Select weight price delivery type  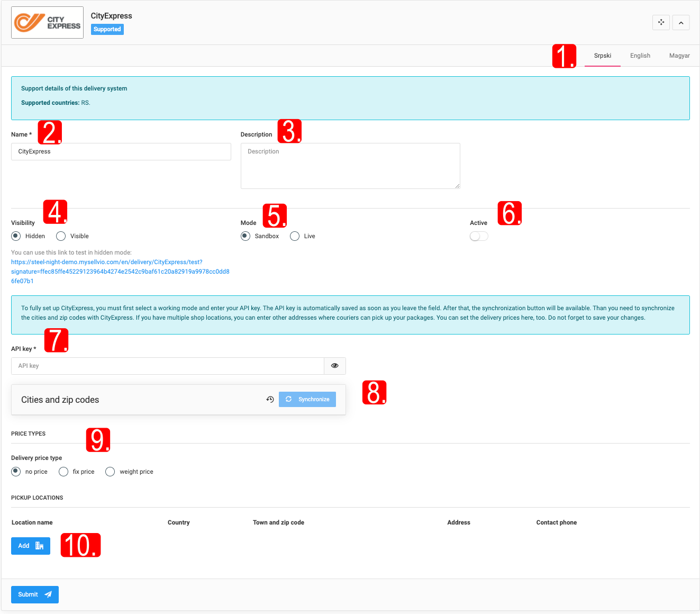click(x=110, y=472)
